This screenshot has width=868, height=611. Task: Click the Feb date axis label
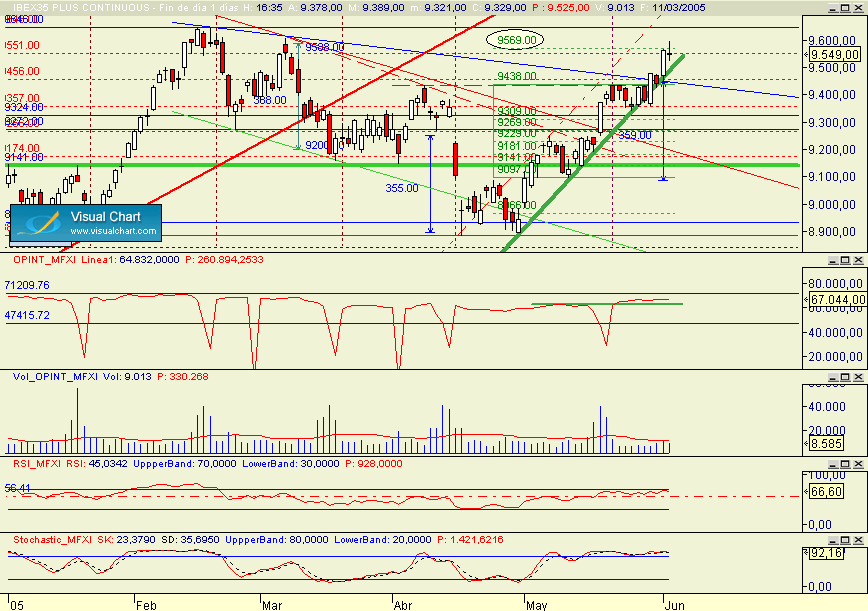coord(146,605)
